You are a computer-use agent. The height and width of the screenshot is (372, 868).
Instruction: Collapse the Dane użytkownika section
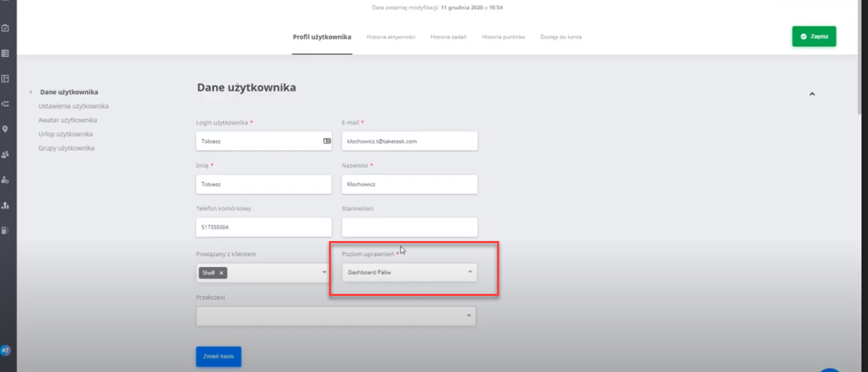point(812,94)
